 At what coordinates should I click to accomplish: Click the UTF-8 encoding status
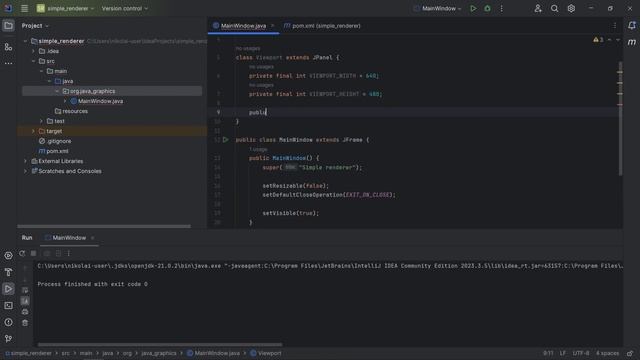tap(580, 353)
